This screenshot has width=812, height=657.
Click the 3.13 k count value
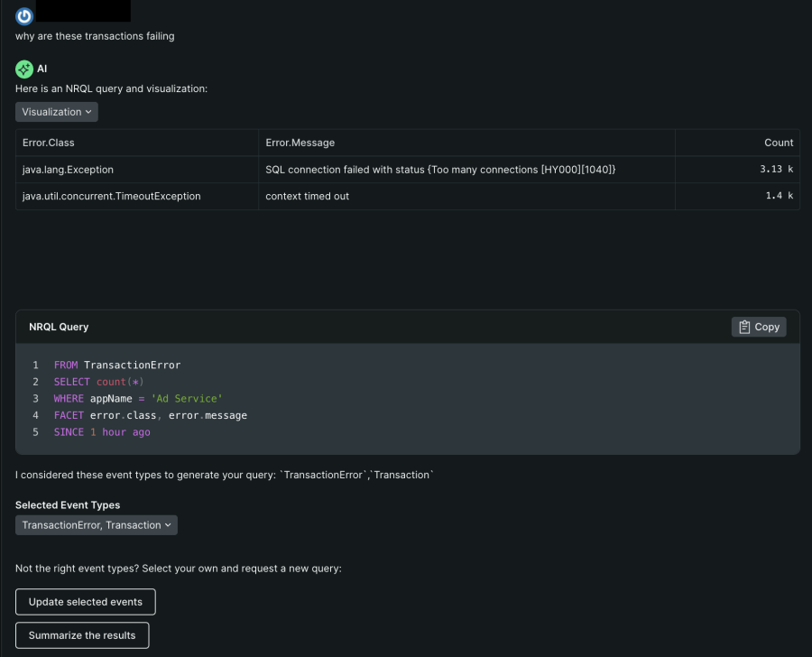click(776, 170)
